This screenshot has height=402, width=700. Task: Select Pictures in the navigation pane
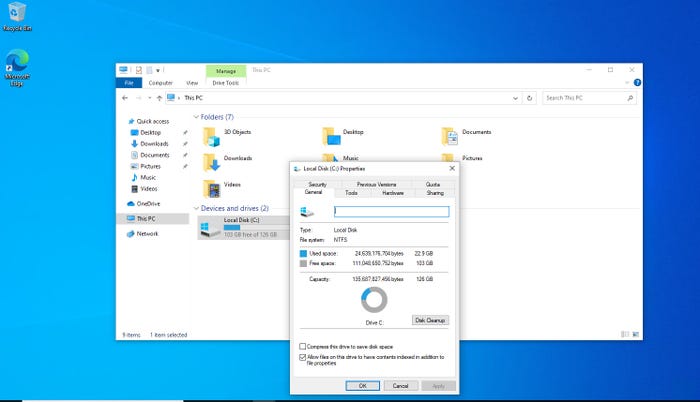coord(150,166)
